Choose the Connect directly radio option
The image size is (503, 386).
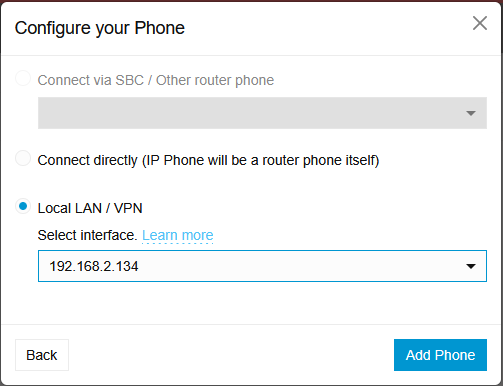coord(23,158)
